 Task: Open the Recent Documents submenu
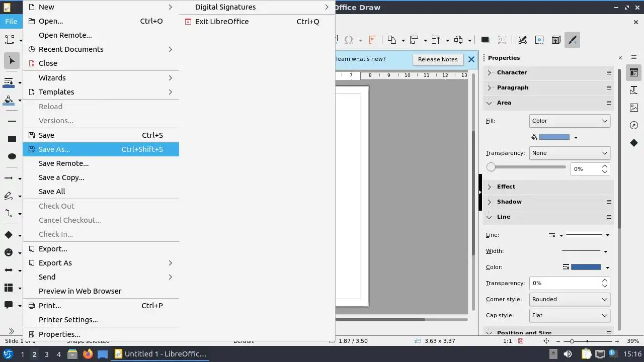(x=101, y=49)
